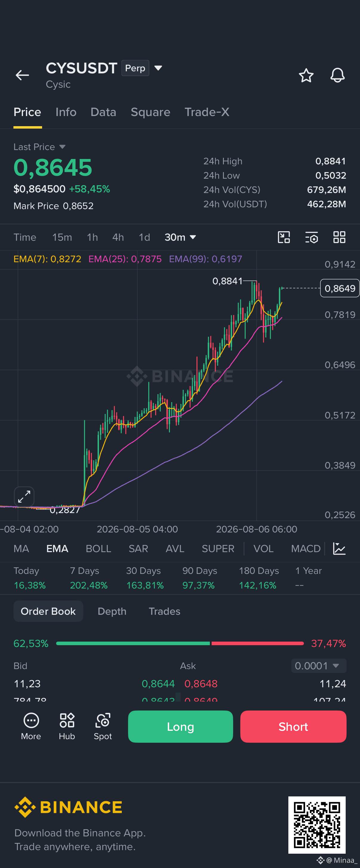
Task: Tap the 90 Days 97,37% change
Action: click(199, 578)
